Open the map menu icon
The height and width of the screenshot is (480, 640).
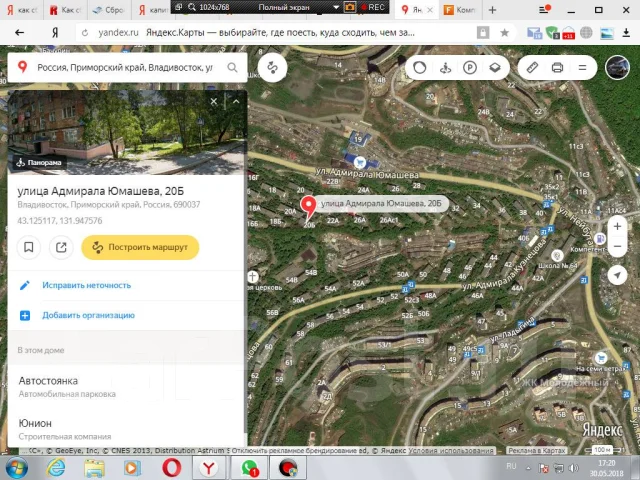click(582, 67)
